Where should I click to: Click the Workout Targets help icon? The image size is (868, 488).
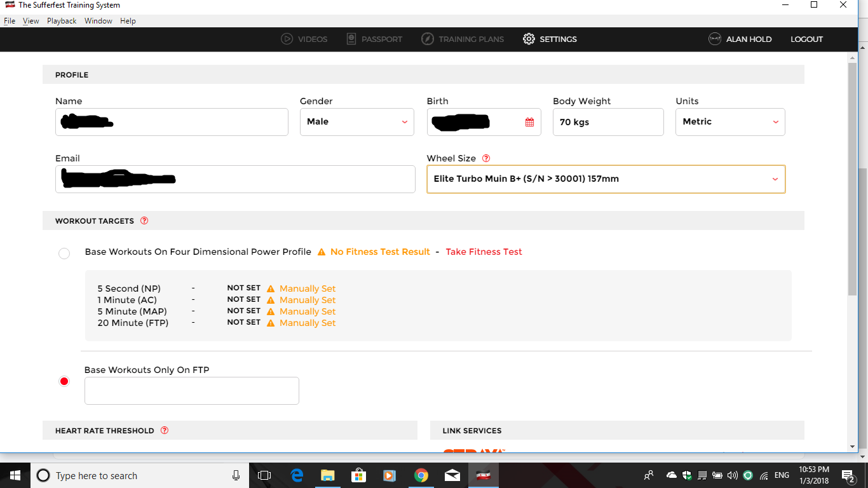144,220
